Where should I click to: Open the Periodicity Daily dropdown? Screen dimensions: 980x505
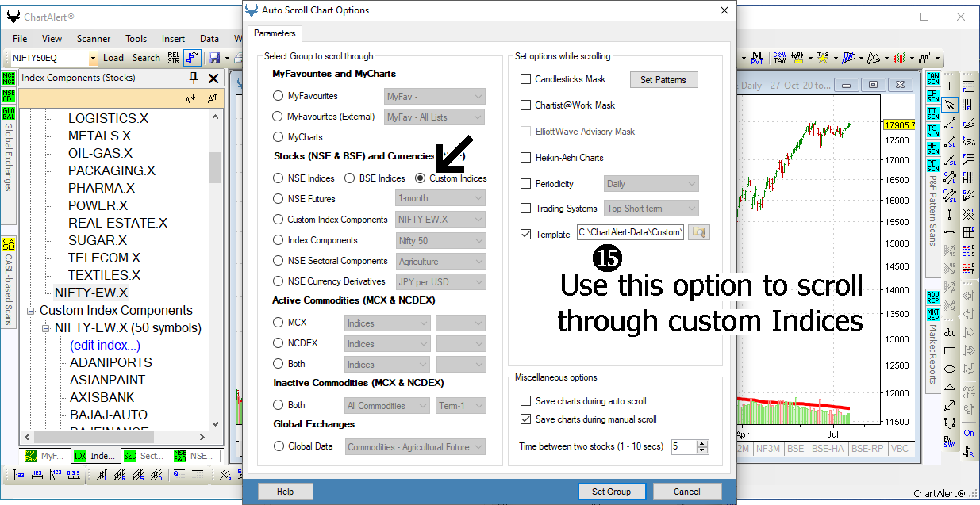651,183
